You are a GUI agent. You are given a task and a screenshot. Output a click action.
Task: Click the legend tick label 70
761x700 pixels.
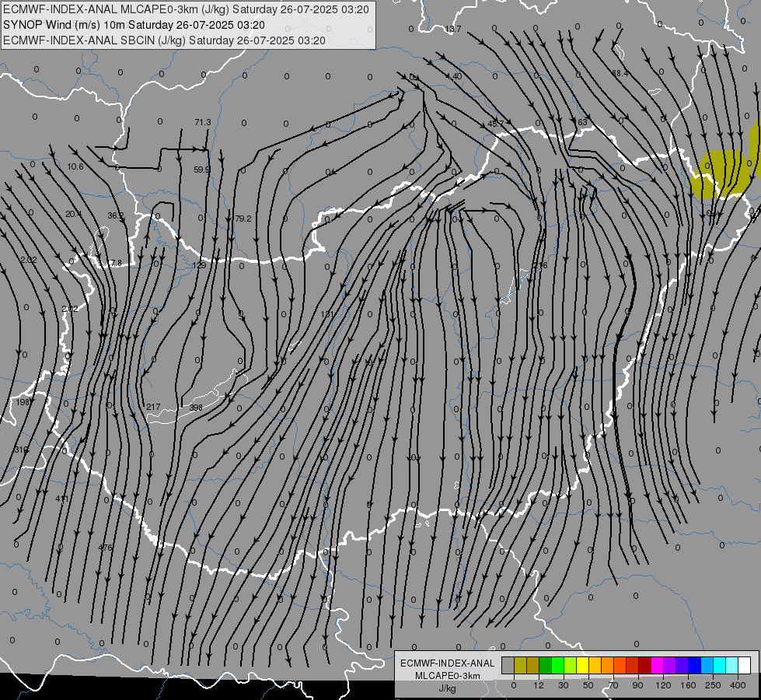(x=613, y=685)
